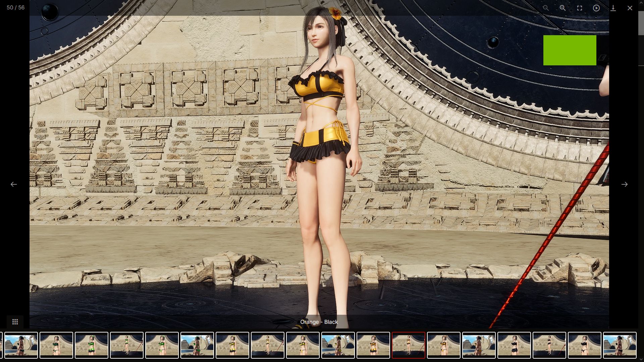The image size is (644, 362).
Task: Zoom in with the plus magnifier icon
Action: [562, 8]
